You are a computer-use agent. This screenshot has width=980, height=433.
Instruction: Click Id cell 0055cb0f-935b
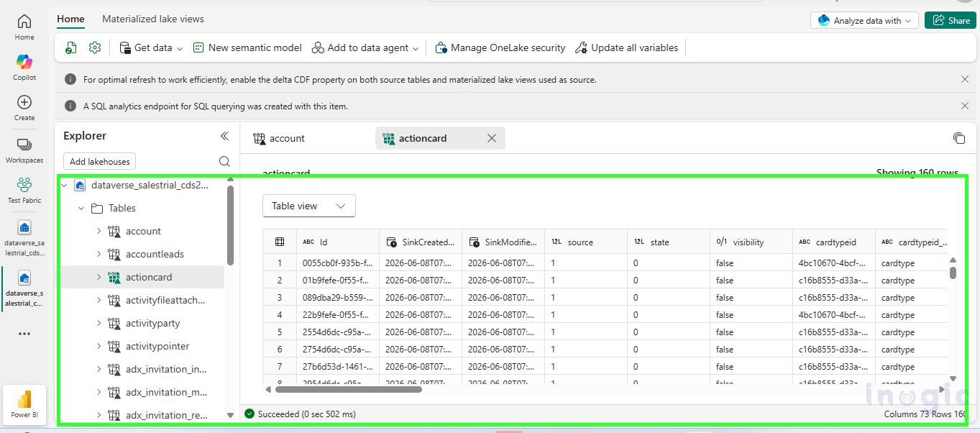pos(337,263)
